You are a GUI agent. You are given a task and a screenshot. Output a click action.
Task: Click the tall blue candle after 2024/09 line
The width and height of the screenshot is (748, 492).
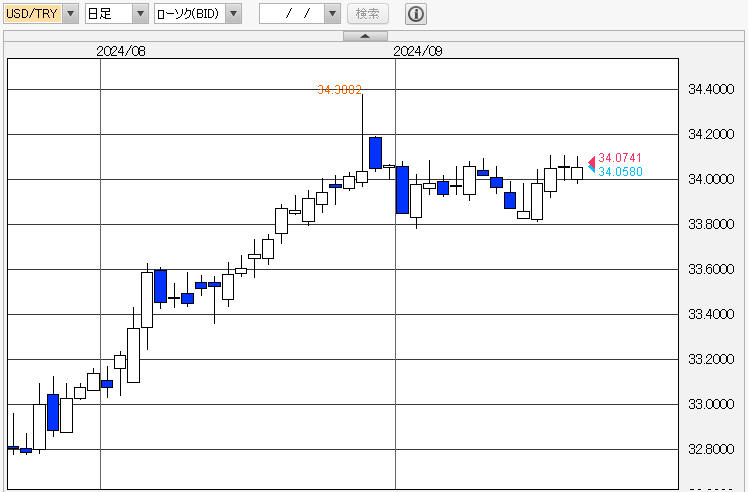pos(402,190)
